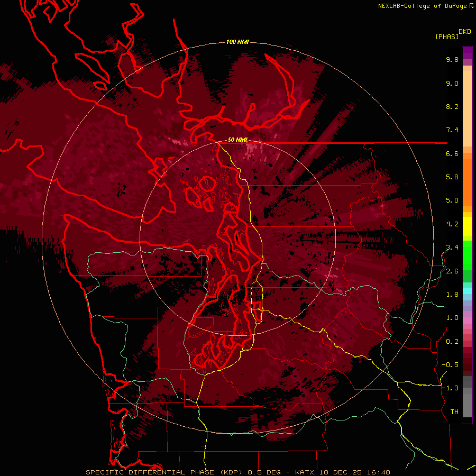Image resolution: width=476 pixels, height=476 pixels.
Task: Pick the light peach band of the color bar
Action: (x=467, y=109)
